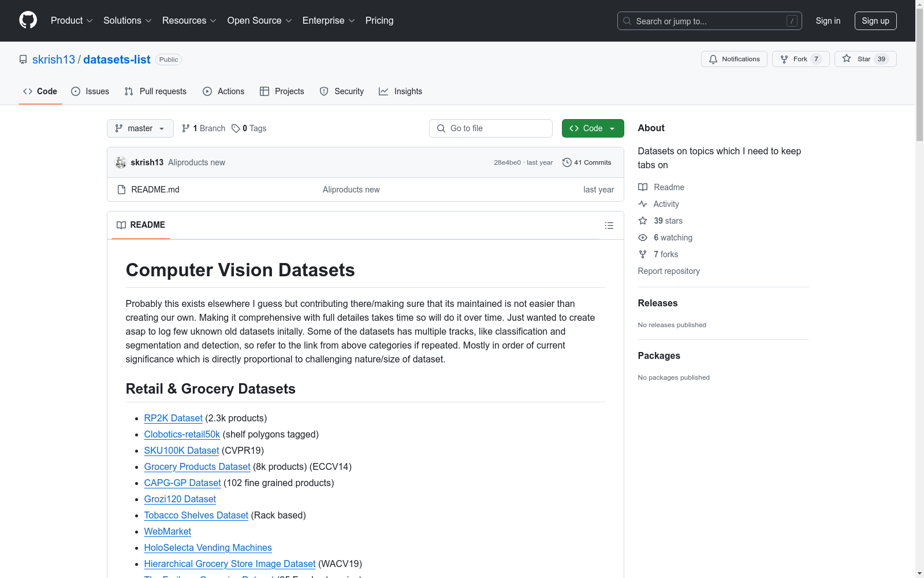Viewport: 924px width, 578px height.
Task: Switch to the Actions tab
Action: tap(223, 91)
